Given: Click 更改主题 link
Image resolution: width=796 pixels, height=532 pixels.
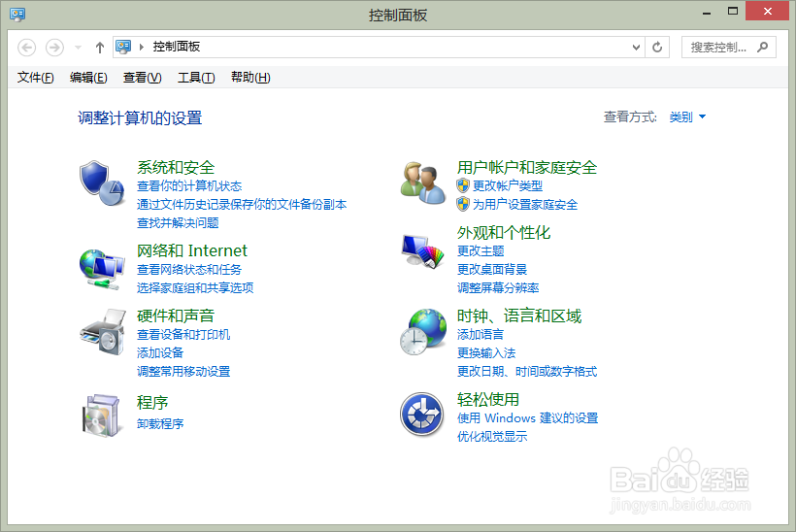Looking at the screenshot, I should (481, 250).
